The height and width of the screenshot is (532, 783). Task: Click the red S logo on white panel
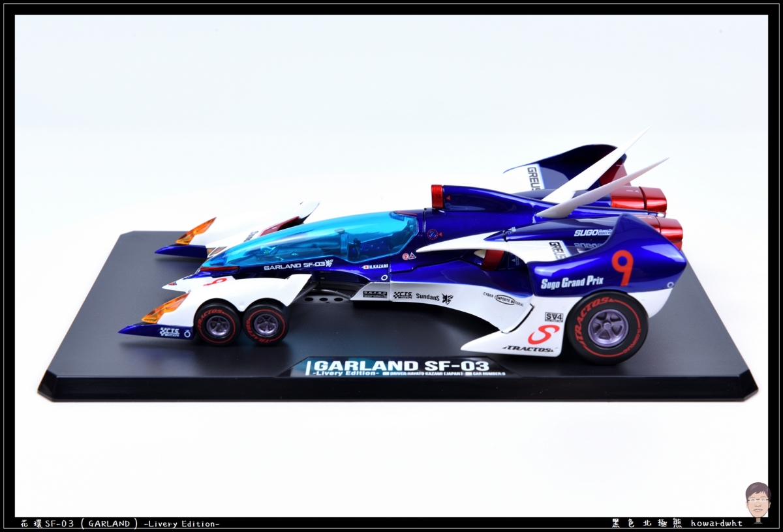(x=543, y=334)
